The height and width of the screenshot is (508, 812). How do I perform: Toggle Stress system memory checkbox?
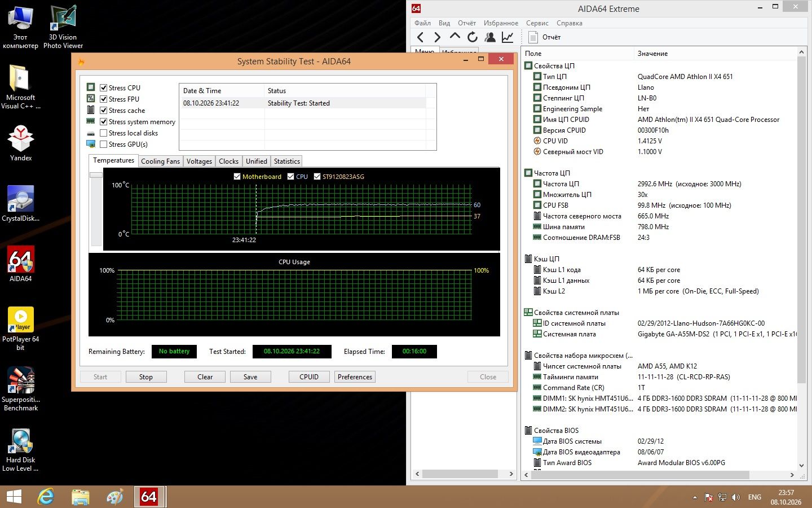coord(104,122)
